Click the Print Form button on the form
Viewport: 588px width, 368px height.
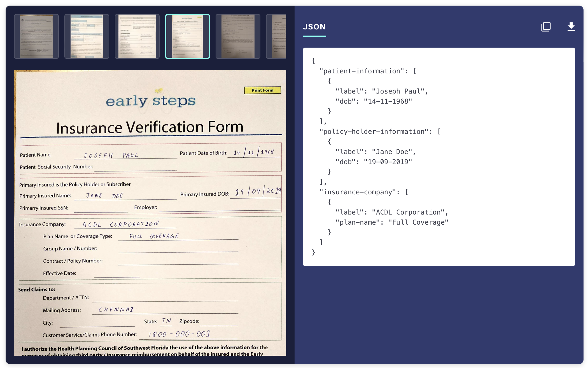click(x=262, y=90)
